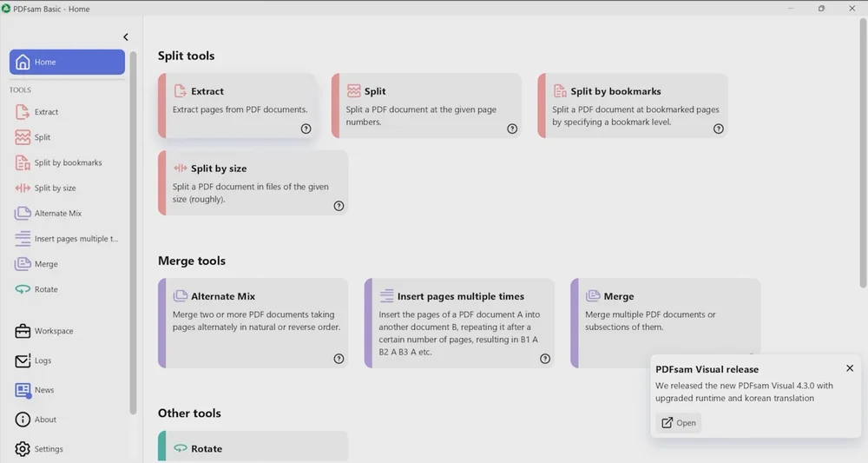The height and width of the screenshot is (463, 868).
Task: Dismiss the PDFsam Visual release notification
Action: coord(850,368)
